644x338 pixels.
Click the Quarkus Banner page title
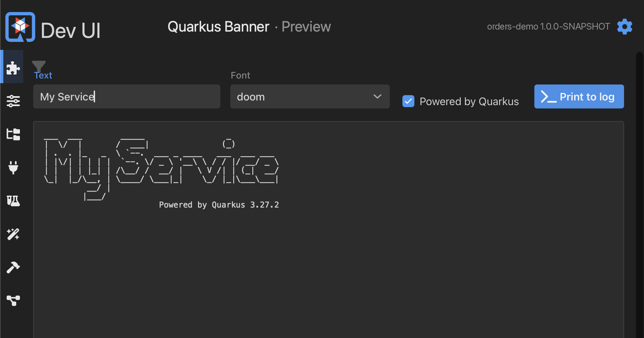click(218, 27)
